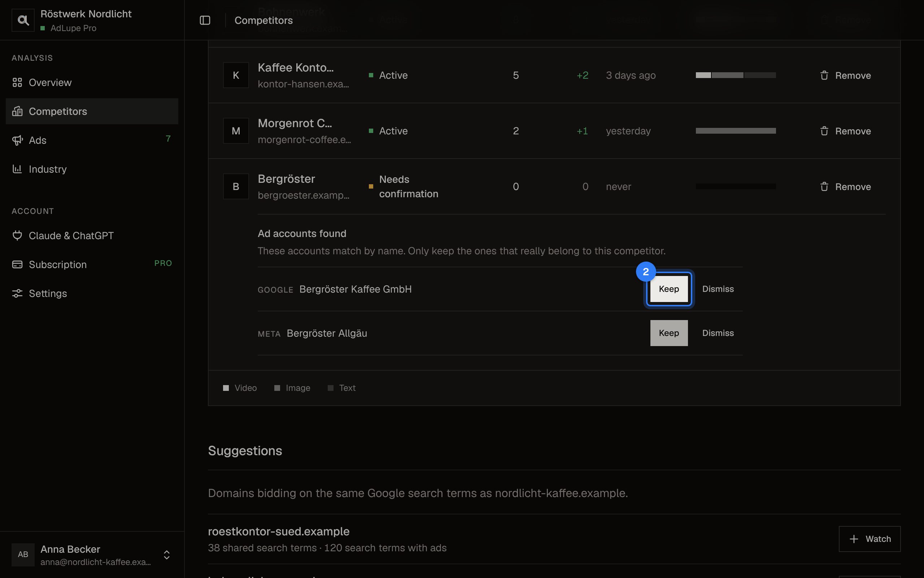Remove Kaffee Kontor competitor
This screenshot has height=578, width=924.
tap(845, 75)
